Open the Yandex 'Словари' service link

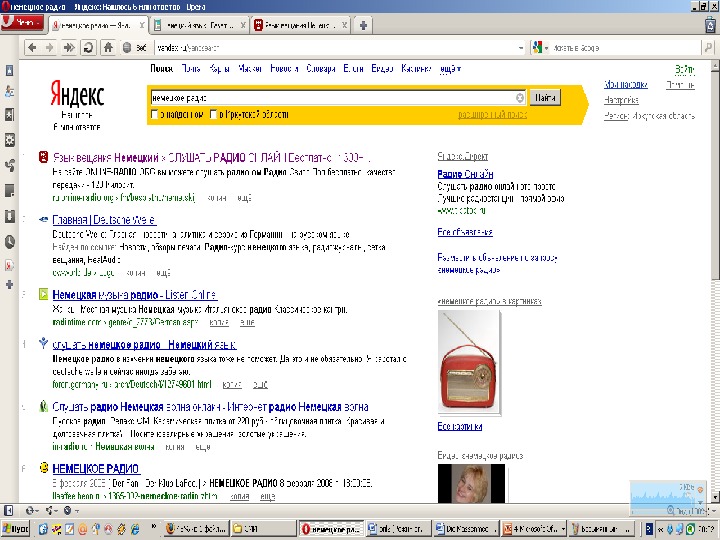(321, 69)
